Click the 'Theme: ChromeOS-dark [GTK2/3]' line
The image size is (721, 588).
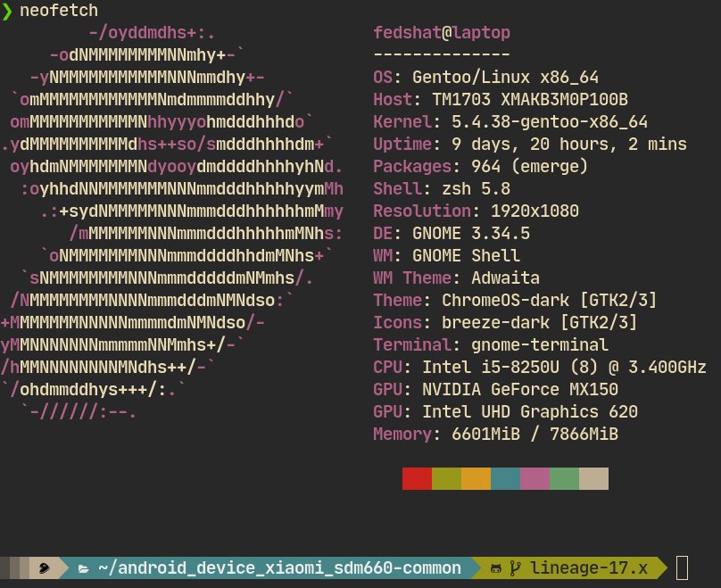[x=515, y=300]
